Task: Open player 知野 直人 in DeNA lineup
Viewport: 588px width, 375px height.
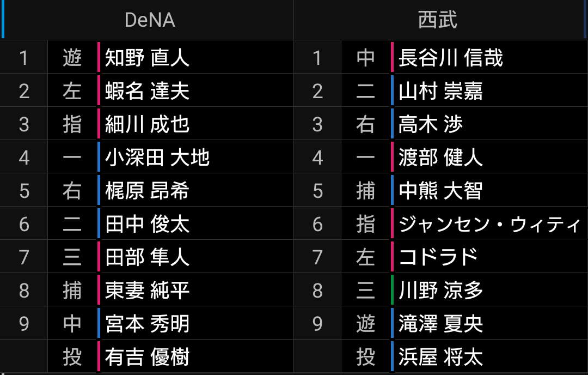Action: point(147,57)
